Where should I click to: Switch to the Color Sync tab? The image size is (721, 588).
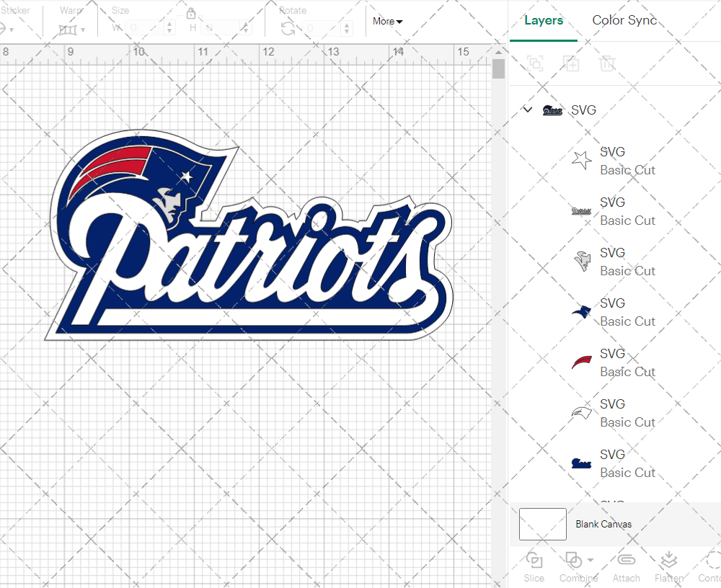(624, 20)
